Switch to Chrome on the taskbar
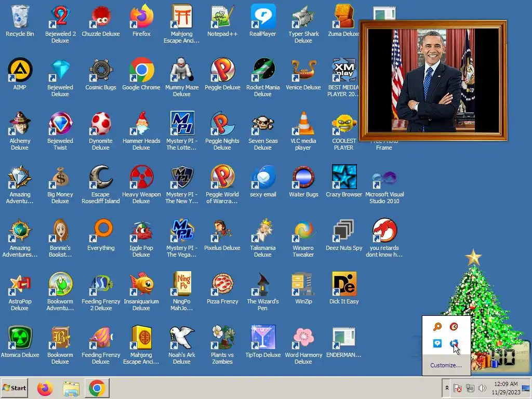This screenshot has height=399, width=532. (x=97, y=388)
